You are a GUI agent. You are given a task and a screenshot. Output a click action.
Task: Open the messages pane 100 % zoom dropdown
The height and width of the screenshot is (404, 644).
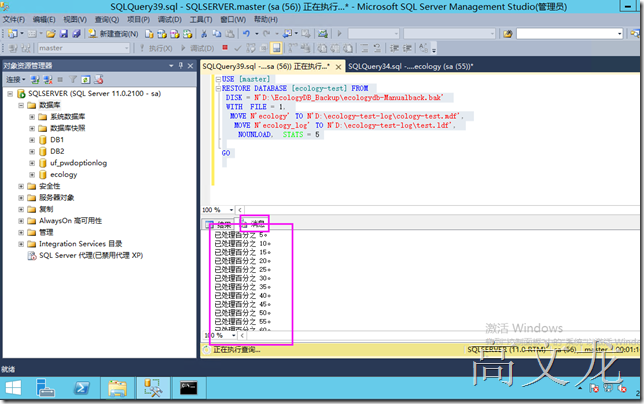point(234,335)
